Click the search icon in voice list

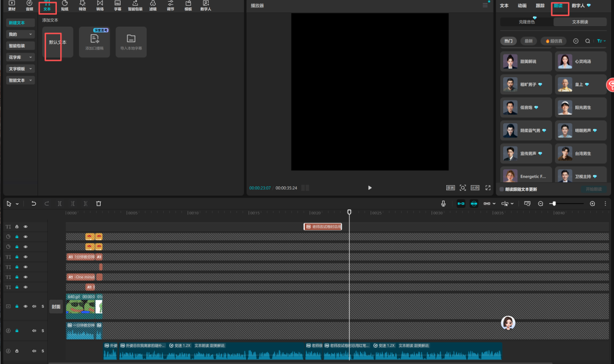587,41
